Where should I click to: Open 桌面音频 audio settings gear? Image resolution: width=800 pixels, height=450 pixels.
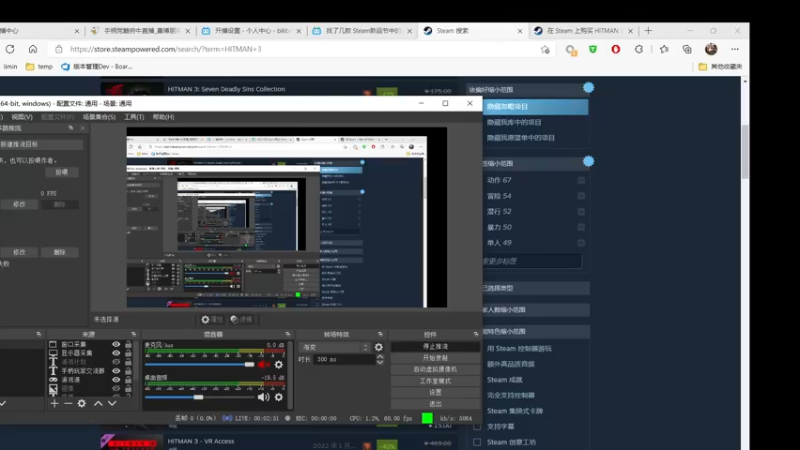pyautogui.click(x=279, y=397)
